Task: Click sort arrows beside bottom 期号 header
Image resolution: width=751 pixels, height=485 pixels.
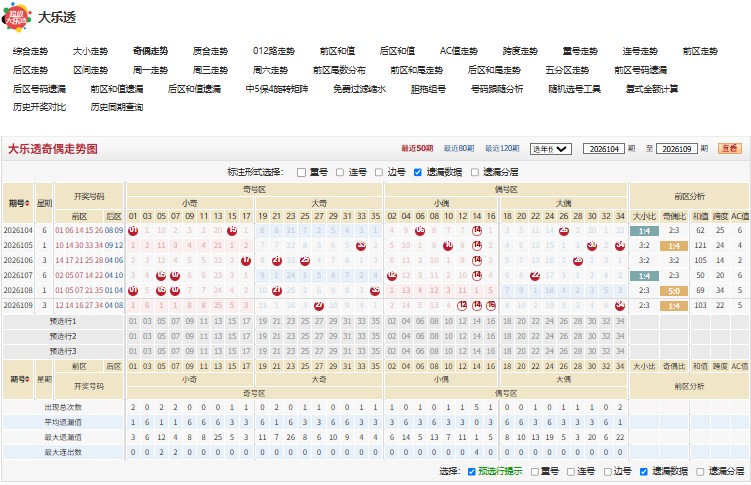Action: (x=27, y=380)
